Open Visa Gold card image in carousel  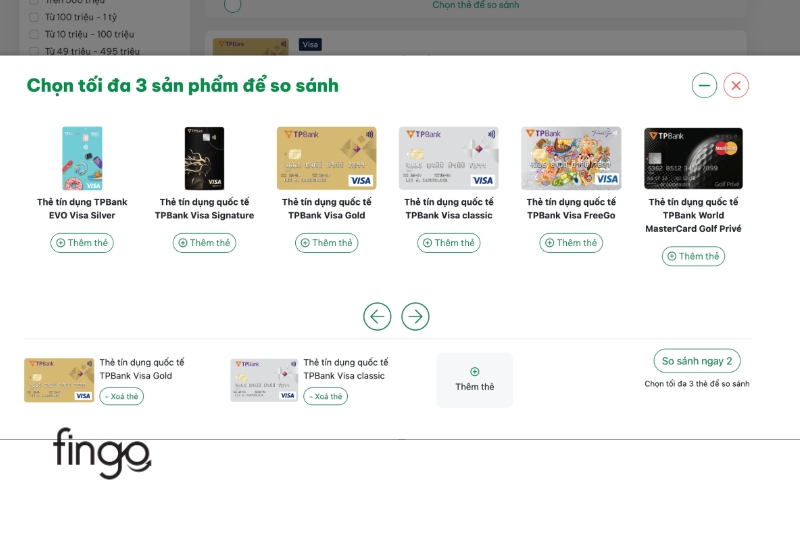point(327,158)
